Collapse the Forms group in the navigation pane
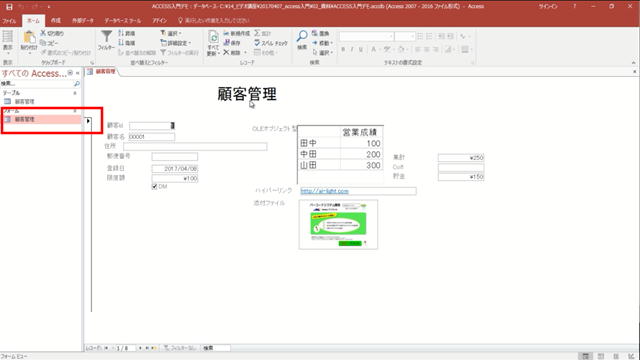Image resolution: width=640 pixels, height=360 pixels. (75, 111)
